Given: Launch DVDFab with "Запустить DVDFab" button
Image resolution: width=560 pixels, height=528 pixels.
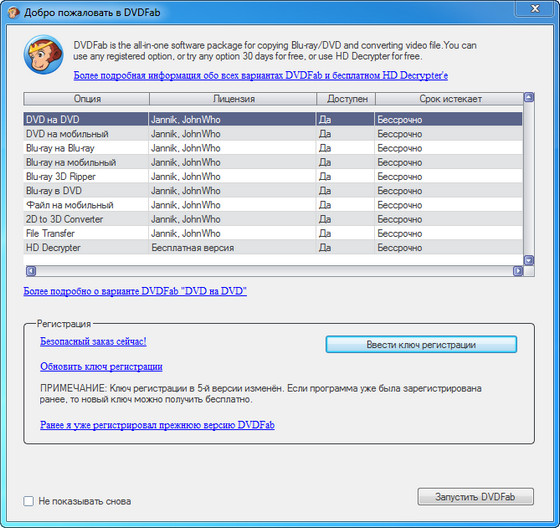Looking at the screenshot, I should pos(475,497).
